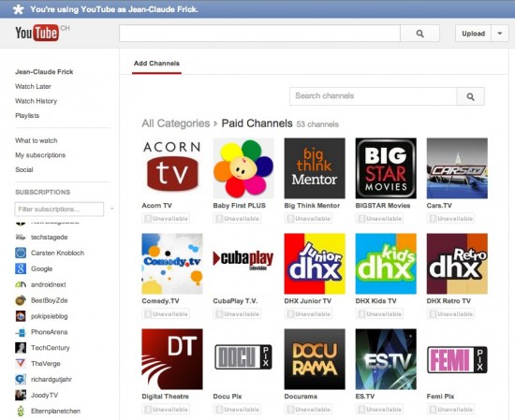Open Jean-Claude Frick profile link

44,72
